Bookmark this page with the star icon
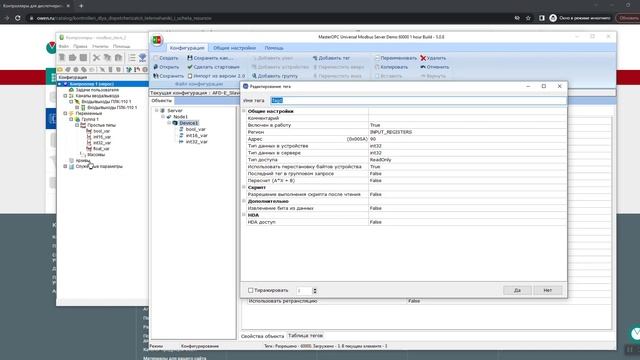640x360 pixels. tap(528, 18)
